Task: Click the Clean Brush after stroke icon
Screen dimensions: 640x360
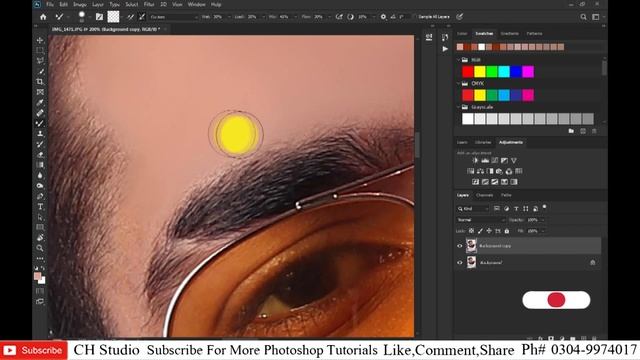Action: [x=142, y=17]
